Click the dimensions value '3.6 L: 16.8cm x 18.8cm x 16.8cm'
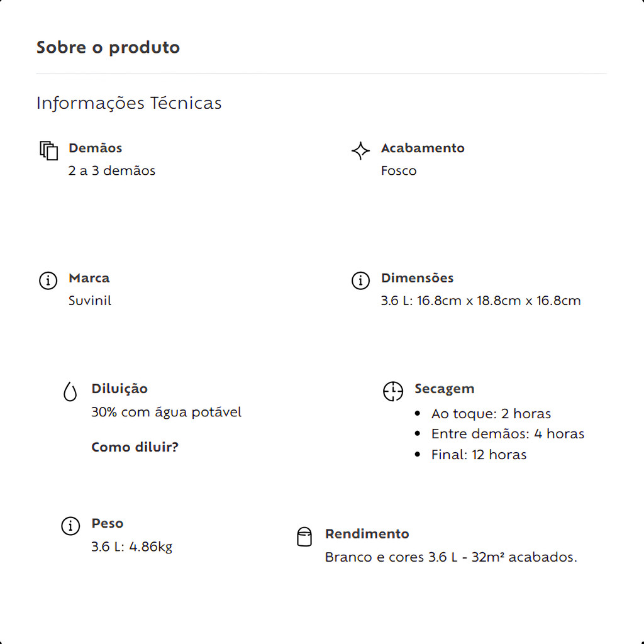644x644 pixels. (x=480, y=301)
